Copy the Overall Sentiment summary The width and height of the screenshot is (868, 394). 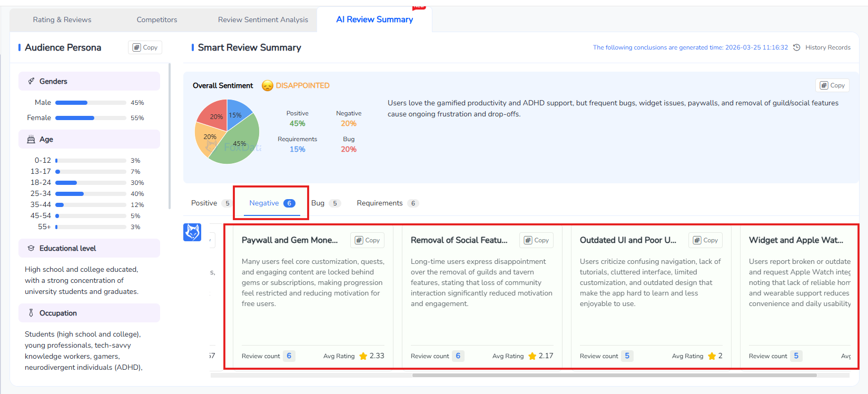pos(832,85)
